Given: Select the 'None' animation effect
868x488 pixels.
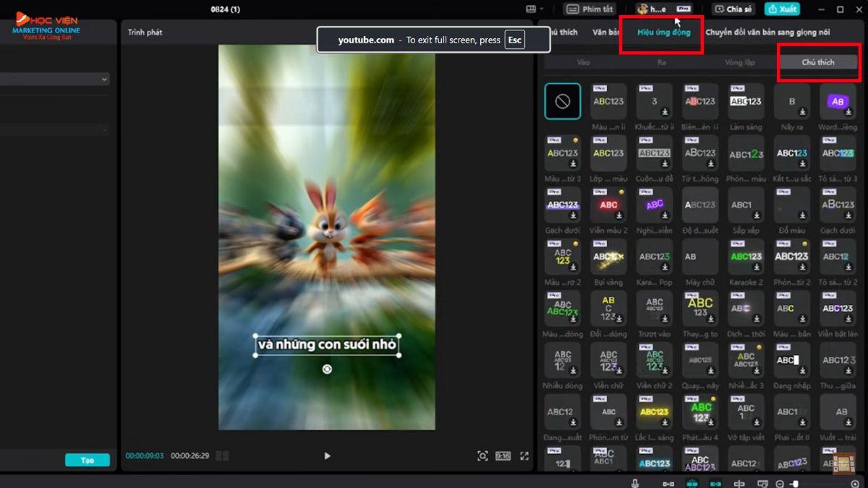Looking at the screenshot, I should coord(562,101).
